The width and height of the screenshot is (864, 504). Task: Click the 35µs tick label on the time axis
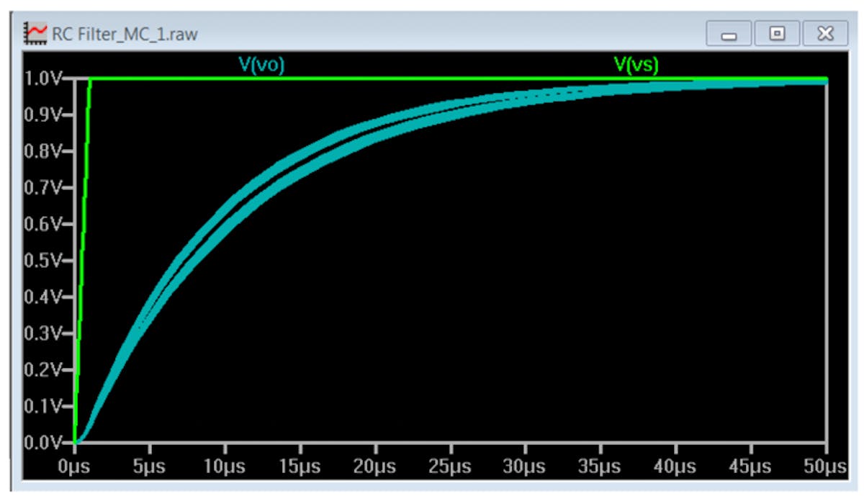(598, 465)
